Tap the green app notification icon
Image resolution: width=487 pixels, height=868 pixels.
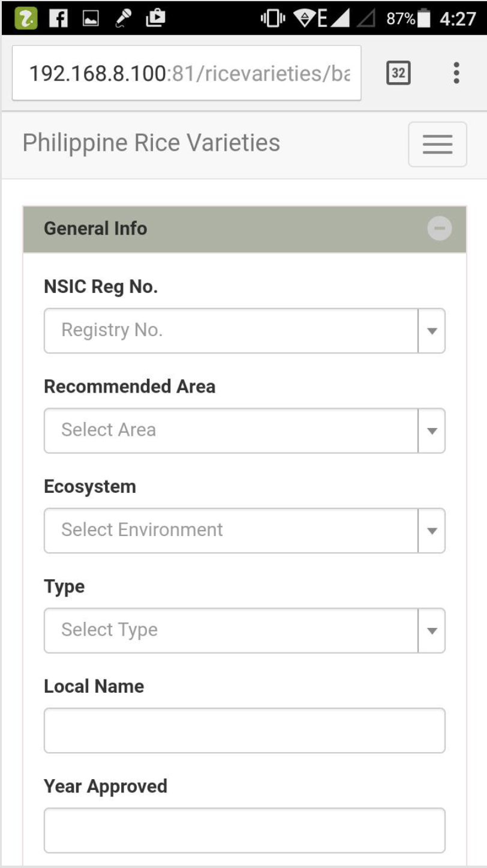(26, 18)
